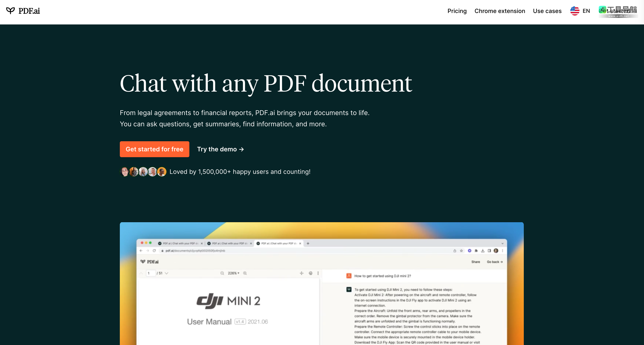This screenshot has height=345, width=644.
Task: Toggle the Chrome side panel icon
Action: click(x=489, y=251)
